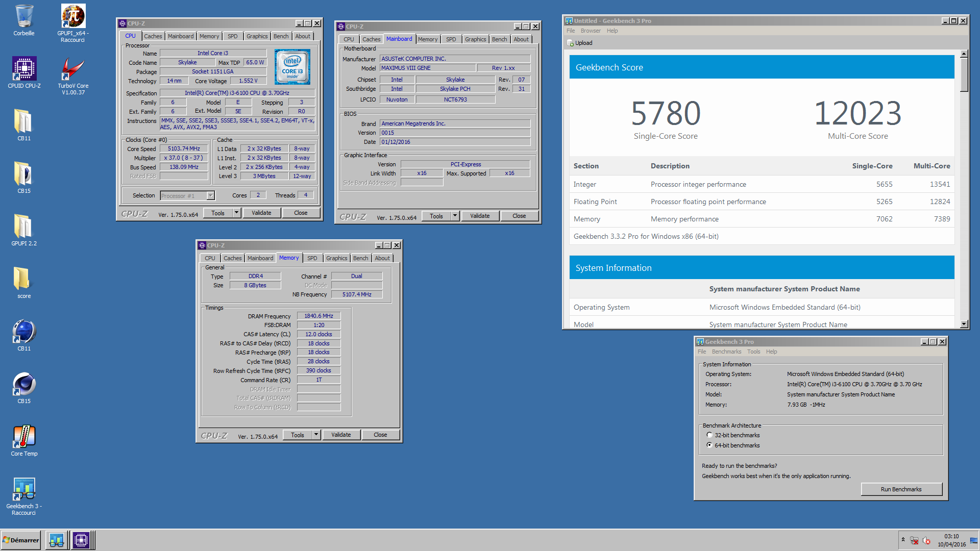Open Tools dropdown arrow in CPU tab window

click(236, 213)
